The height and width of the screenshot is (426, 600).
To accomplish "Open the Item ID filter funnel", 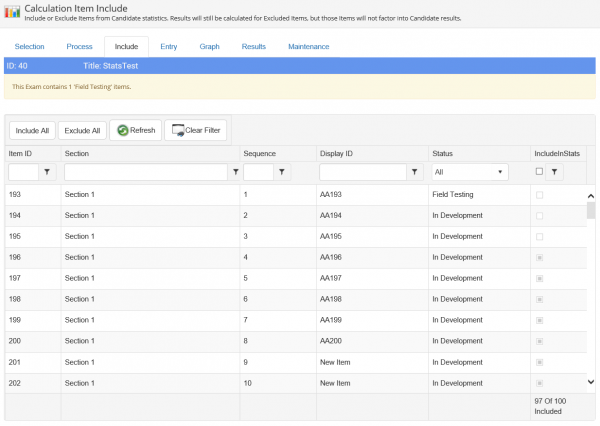I will (x=47, y=172).
